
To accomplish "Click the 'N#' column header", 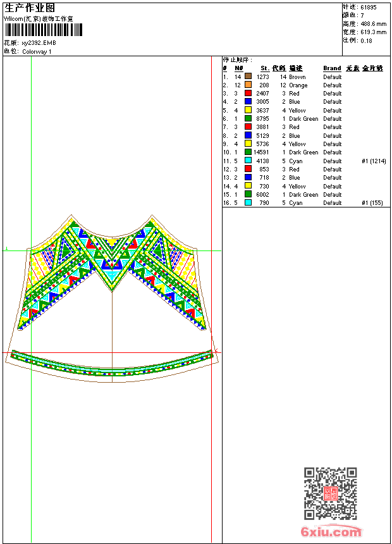I will (238, 68).
